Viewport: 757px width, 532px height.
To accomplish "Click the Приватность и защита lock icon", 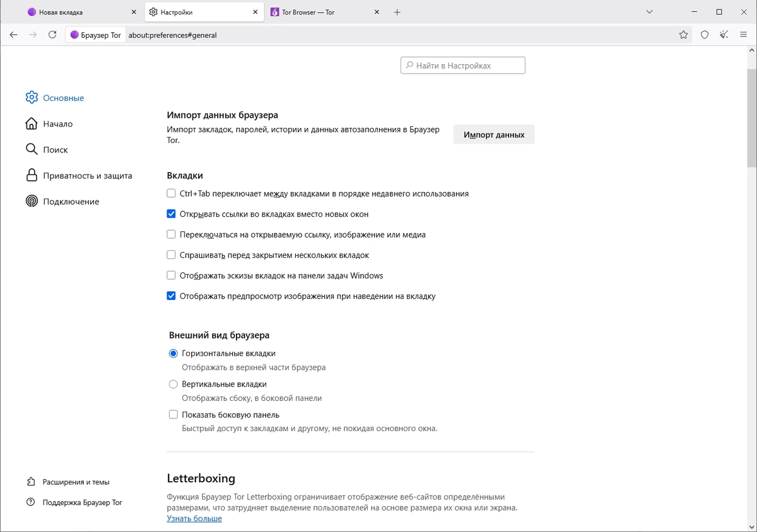I will tap(32, 175).
